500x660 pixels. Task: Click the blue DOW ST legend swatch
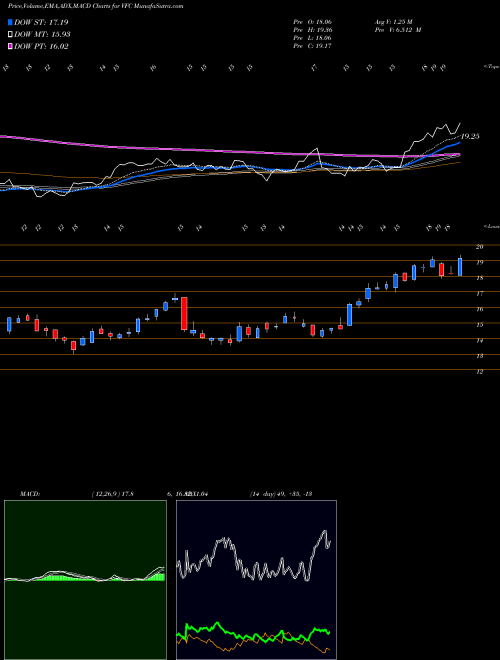[10, 22]
